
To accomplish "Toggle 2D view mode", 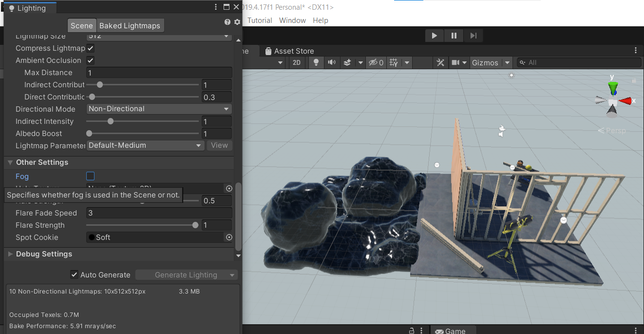I will point(297,62).
